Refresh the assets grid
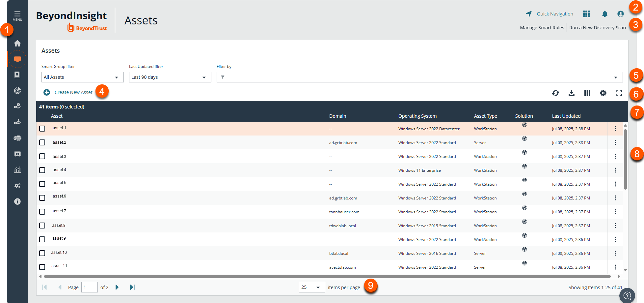The width and height of the screenshot is (644, 303). point(556,93)
